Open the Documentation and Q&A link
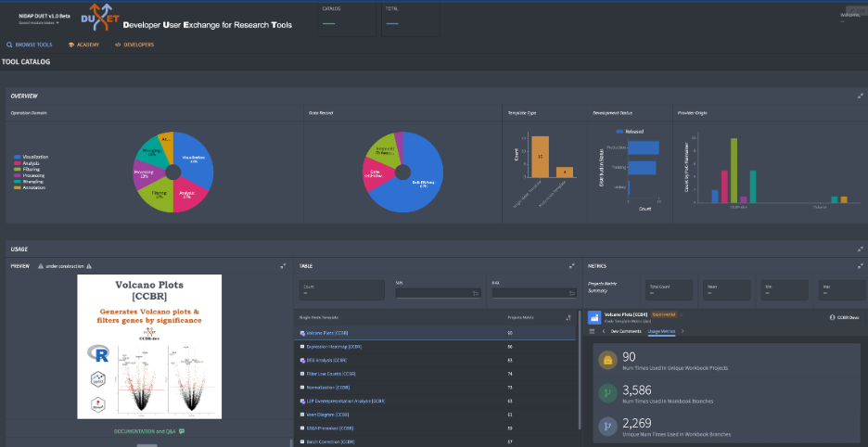Viewport: 868px width, 447px height. pyautogui.click(x=144, y=431)
